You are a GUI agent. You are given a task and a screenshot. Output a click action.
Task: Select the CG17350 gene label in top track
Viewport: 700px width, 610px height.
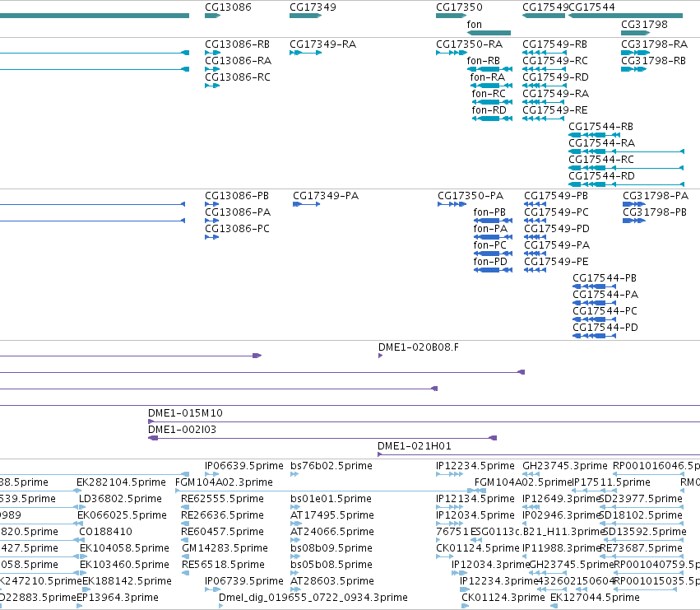pos(459,7)
